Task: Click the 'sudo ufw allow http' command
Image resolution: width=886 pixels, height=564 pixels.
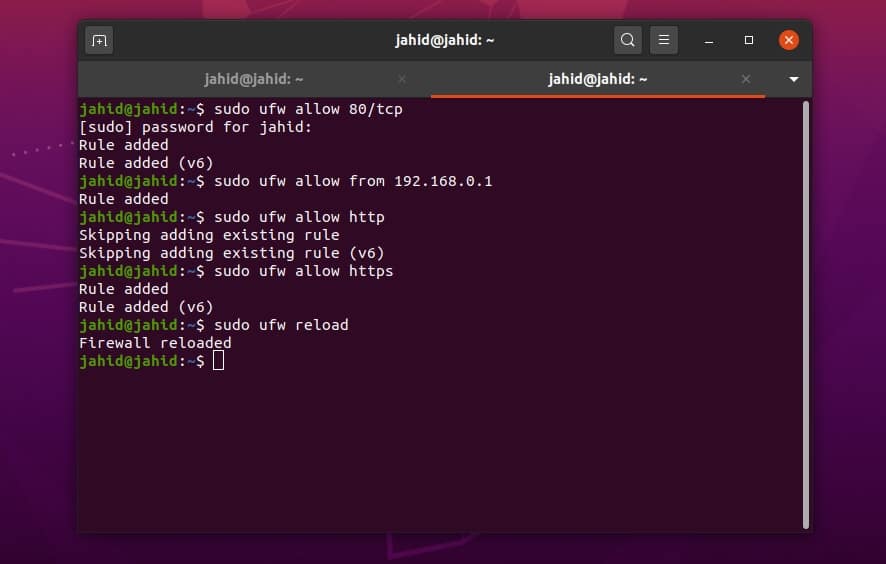Action: click(299, 217)
